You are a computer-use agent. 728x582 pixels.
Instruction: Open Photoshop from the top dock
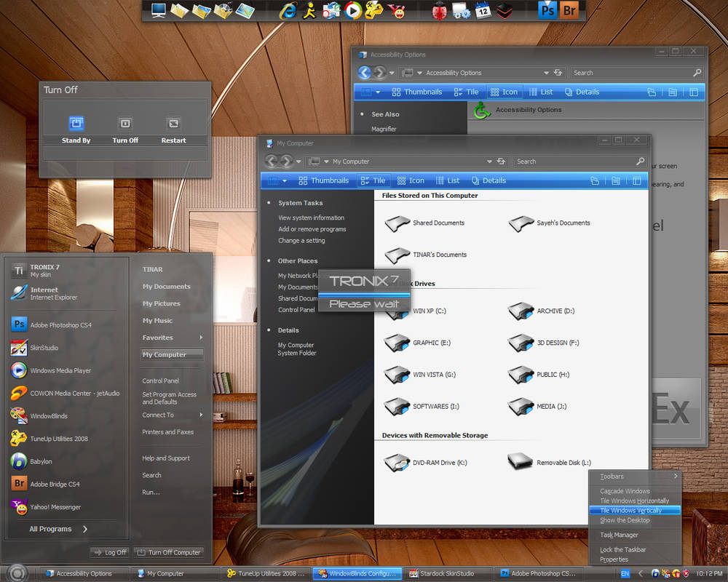[548, 9]
